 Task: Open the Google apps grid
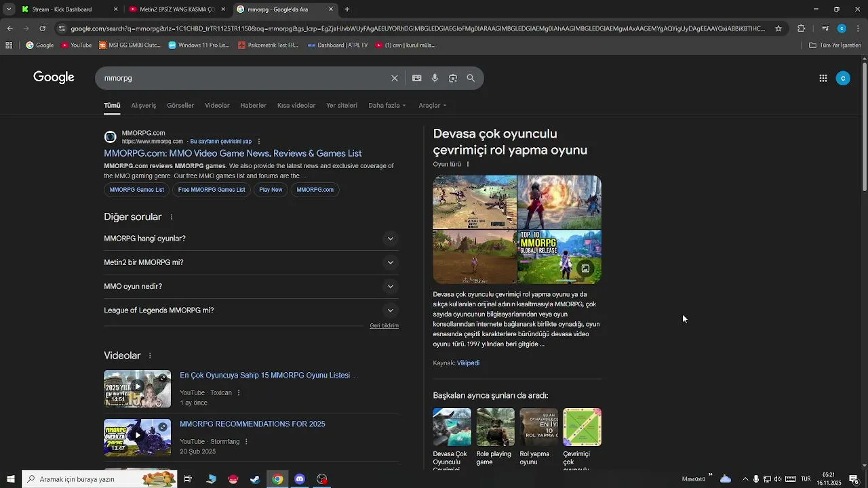click(823, 78)
